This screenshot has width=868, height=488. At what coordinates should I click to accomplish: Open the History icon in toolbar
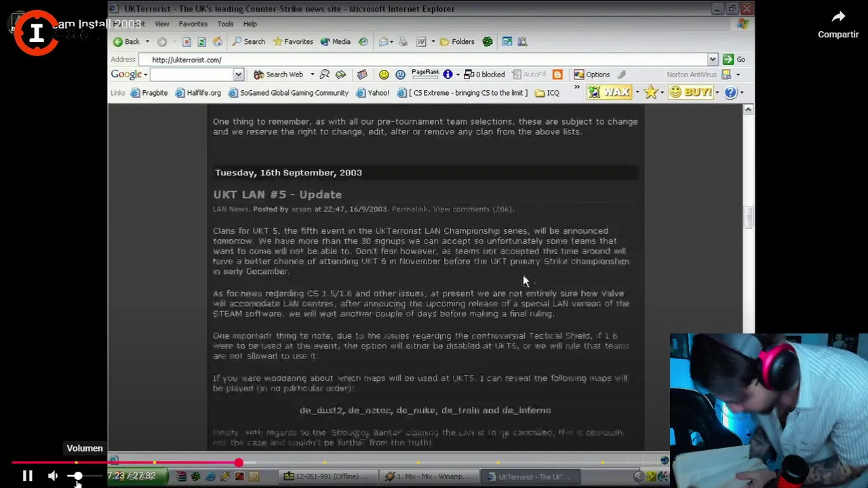tap(363, 42)
